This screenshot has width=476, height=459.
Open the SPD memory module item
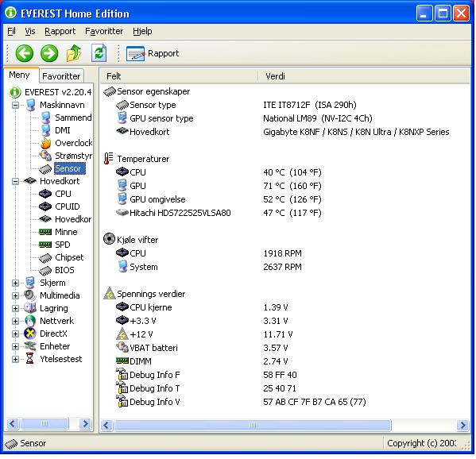point(63,245)
